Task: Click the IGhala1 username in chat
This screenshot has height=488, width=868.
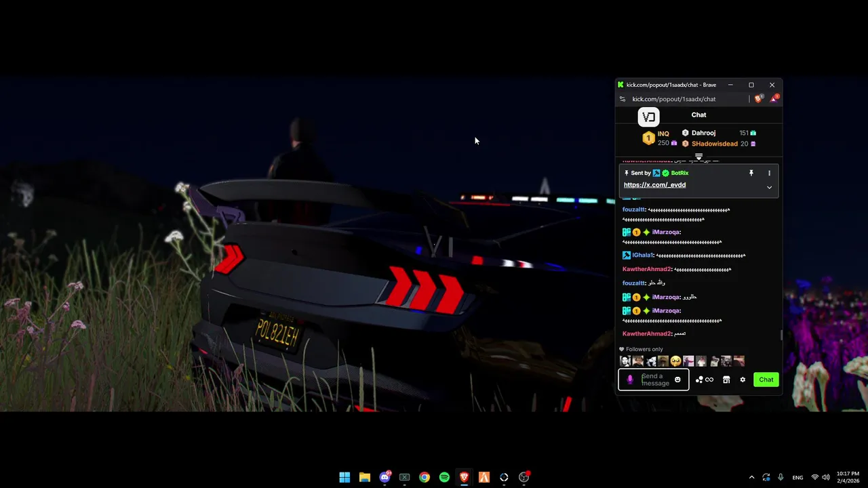Action: tap(642, 256)
